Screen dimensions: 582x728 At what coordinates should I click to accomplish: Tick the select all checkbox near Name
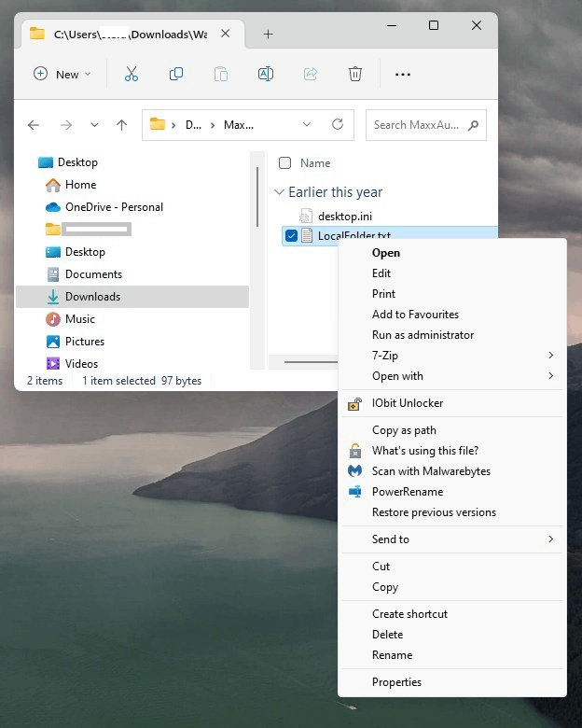pos(284,163)
